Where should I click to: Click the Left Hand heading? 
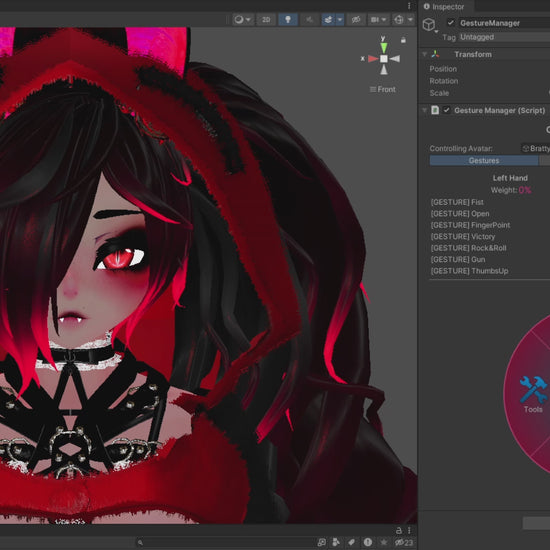510,178
